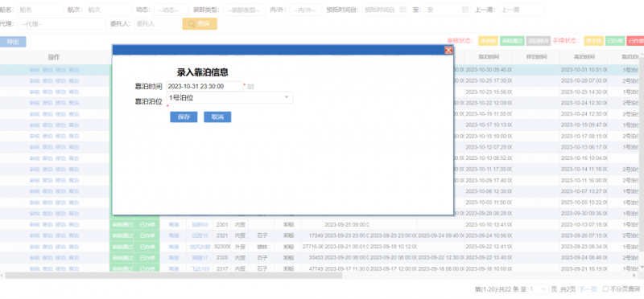
Task: Click left arrow of horizontal scrollbar
Action: pos(2,276)
